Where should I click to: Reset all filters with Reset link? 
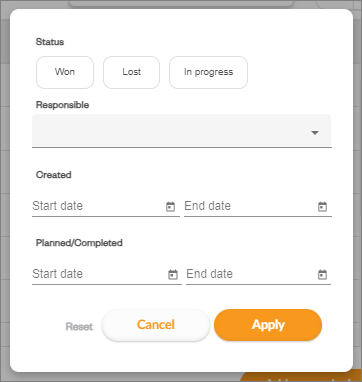click(79, 326)
